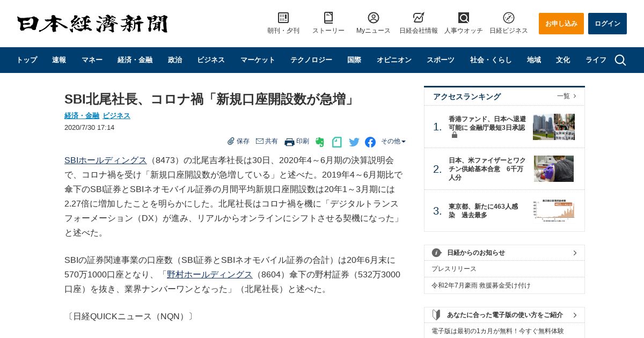Expand the その他 share options dropdown
Screen dimensions: 644x338
pos(393,142)
